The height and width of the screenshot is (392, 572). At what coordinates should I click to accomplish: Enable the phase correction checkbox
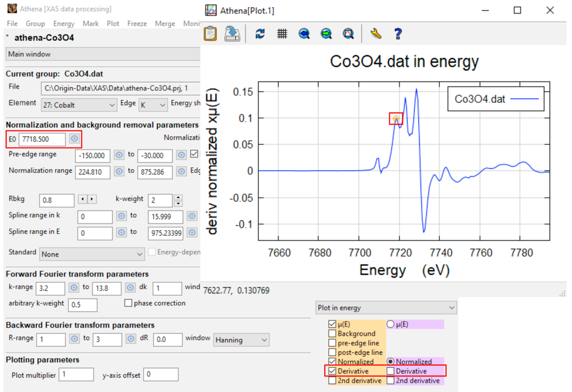(128, 303)
